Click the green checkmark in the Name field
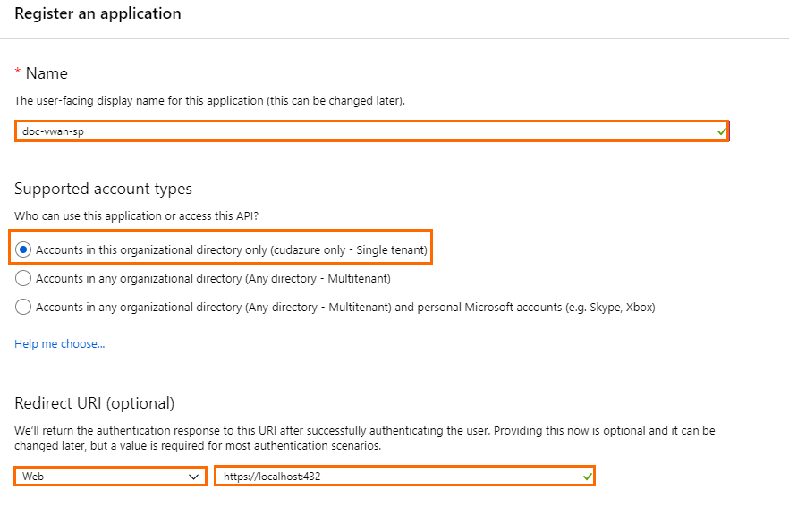The image size is (789, 532). click(x=722, y=131)
